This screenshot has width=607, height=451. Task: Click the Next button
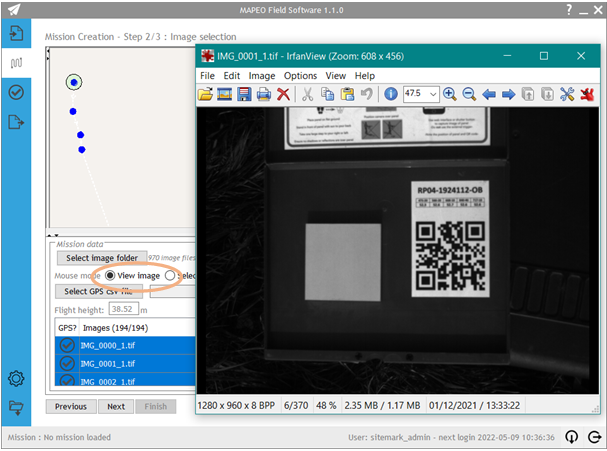tap(116, 406)
